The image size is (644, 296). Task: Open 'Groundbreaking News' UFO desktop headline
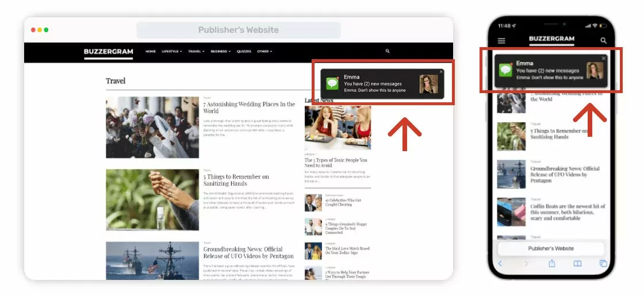pos(248,252)
